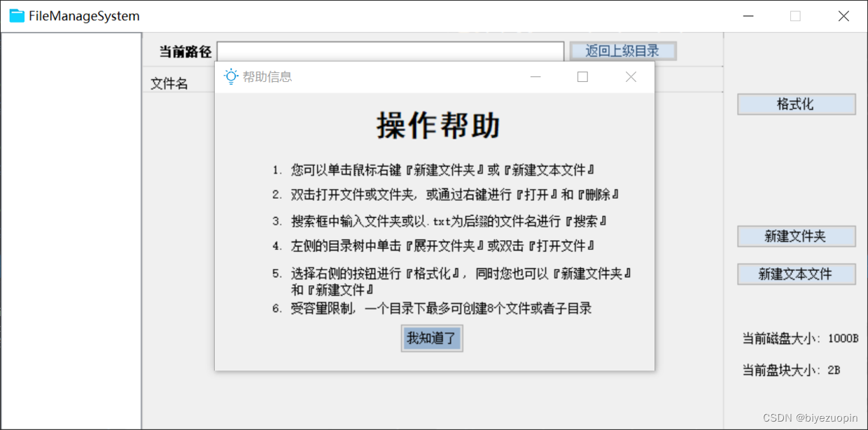Click 新建文本文件 to create a text file

coord(796,274)
